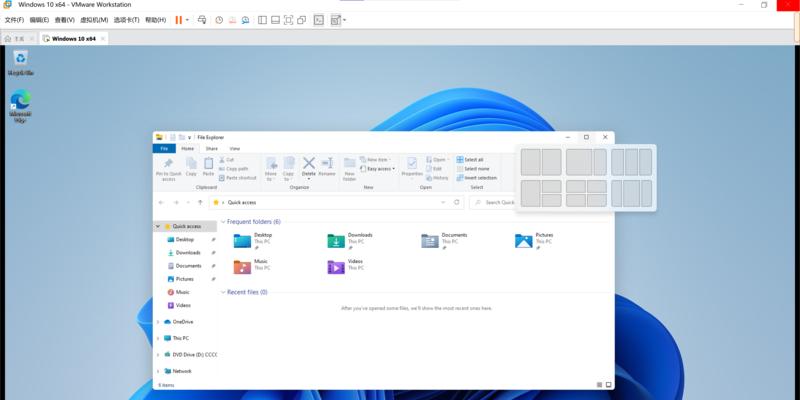Screen dimensions: 800x400
Task: Switch to the VMware home tab
Action: coord(19,39)
